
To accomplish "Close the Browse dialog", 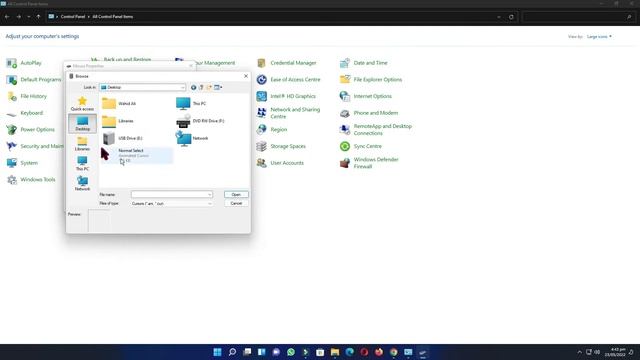I will (x=246, y=76).
